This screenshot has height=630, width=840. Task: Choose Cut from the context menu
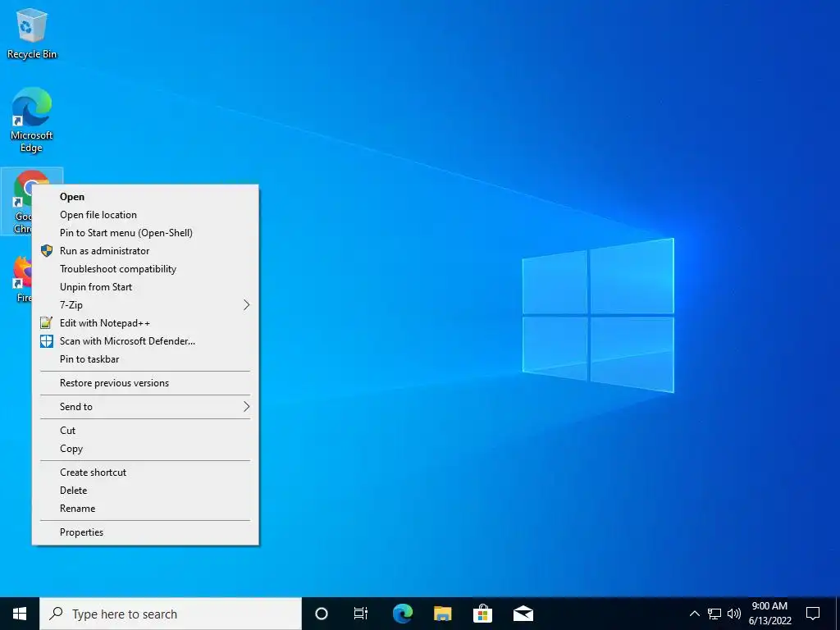click(146, 431)
